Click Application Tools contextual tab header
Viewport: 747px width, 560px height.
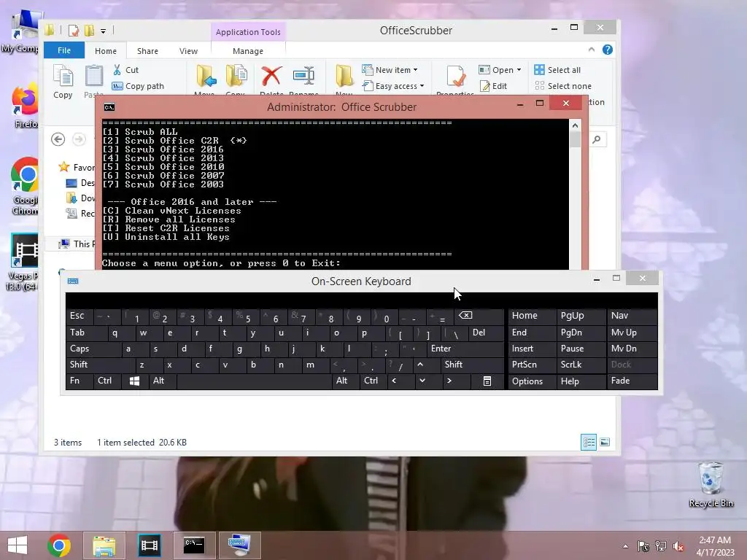pyautogui.click(x=248, y=32)
